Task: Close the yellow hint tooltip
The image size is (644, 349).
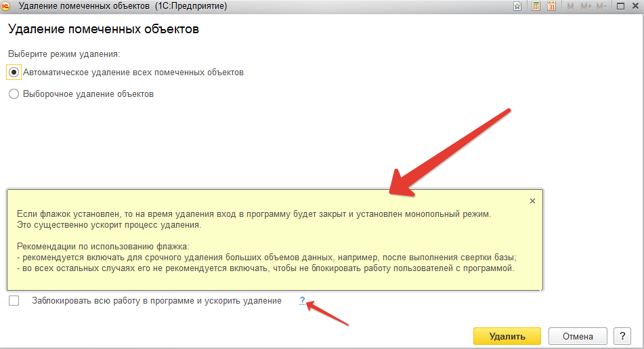Action: (532, 201)
